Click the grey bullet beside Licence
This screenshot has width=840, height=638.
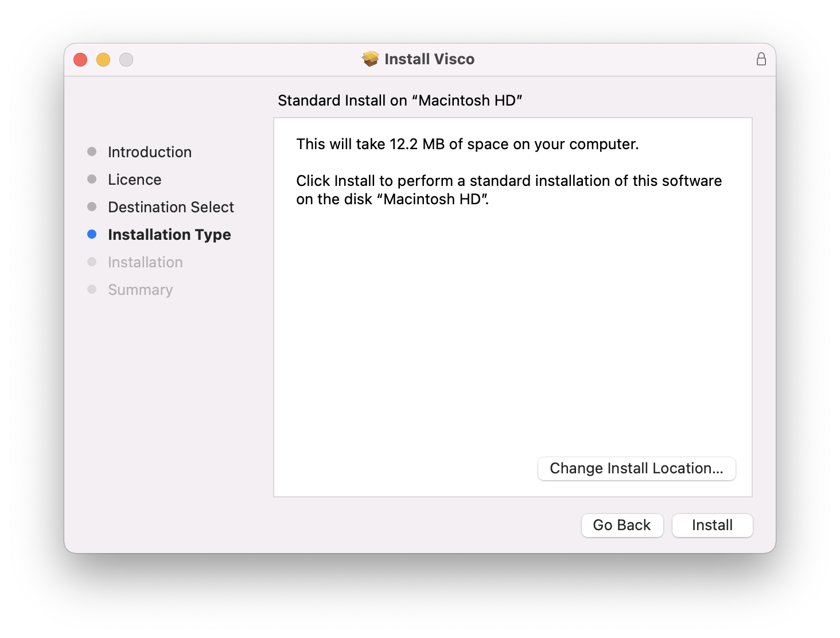pos(92,179)
